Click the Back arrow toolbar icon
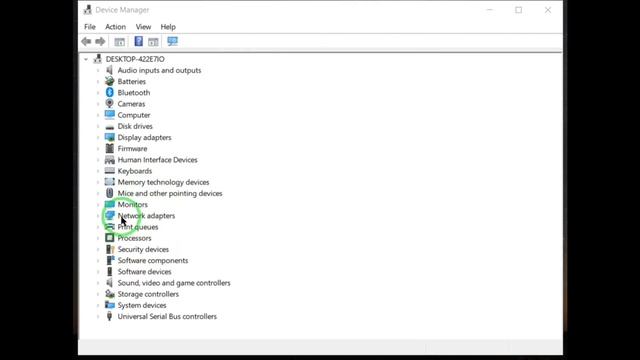This screenshot has height=360, width=640. pyautogui.click(x=86, y=41)
